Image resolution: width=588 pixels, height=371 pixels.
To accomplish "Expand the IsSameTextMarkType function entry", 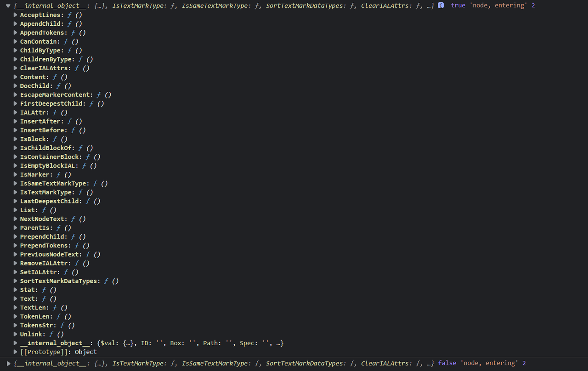I will point(15,183).
